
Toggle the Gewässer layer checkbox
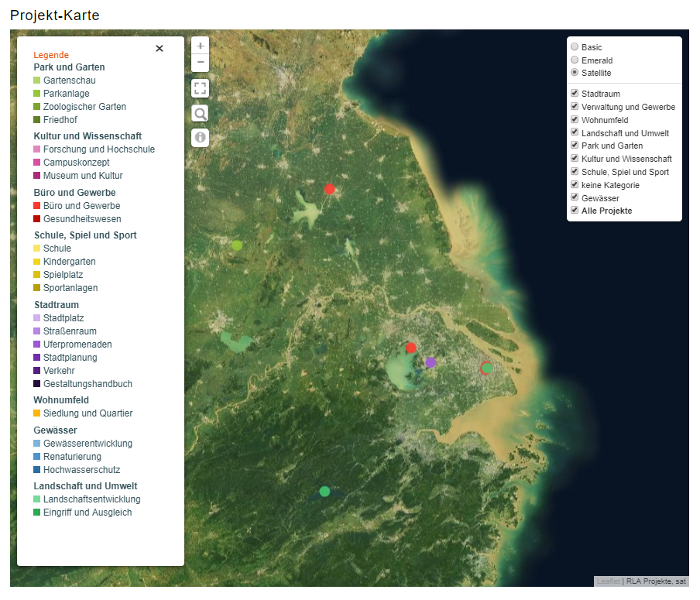(x=575, y=197)
